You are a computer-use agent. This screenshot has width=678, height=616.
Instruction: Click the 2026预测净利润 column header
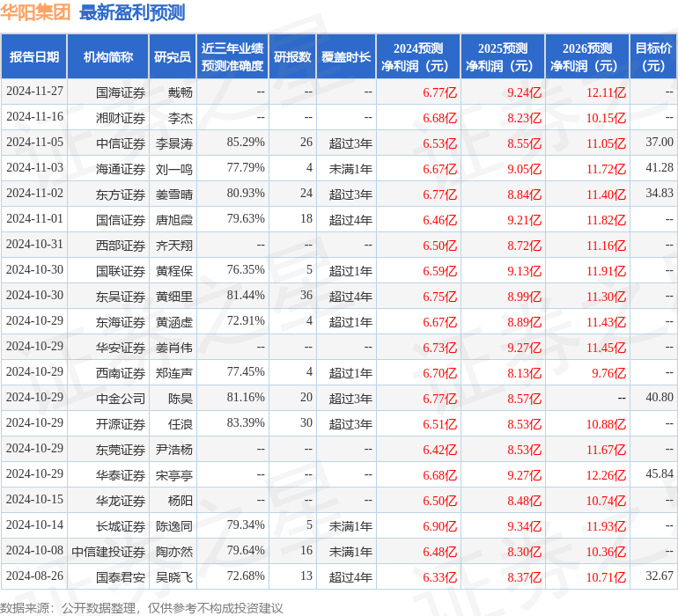[587, 57]
